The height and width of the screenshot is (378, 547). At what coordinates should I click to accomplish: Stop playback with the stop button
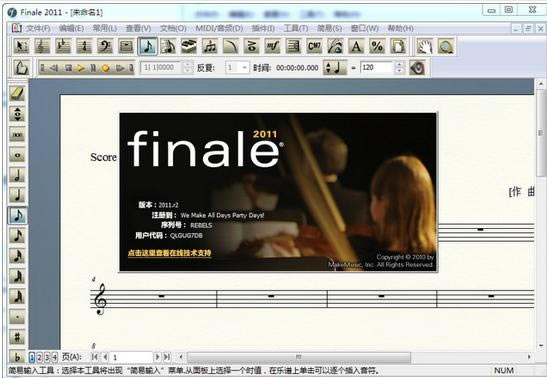point(68,68)
